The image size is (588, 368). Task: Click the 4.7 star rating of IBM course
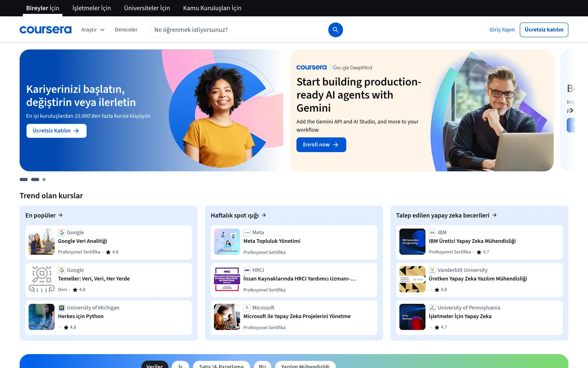[x=483, y=252]
